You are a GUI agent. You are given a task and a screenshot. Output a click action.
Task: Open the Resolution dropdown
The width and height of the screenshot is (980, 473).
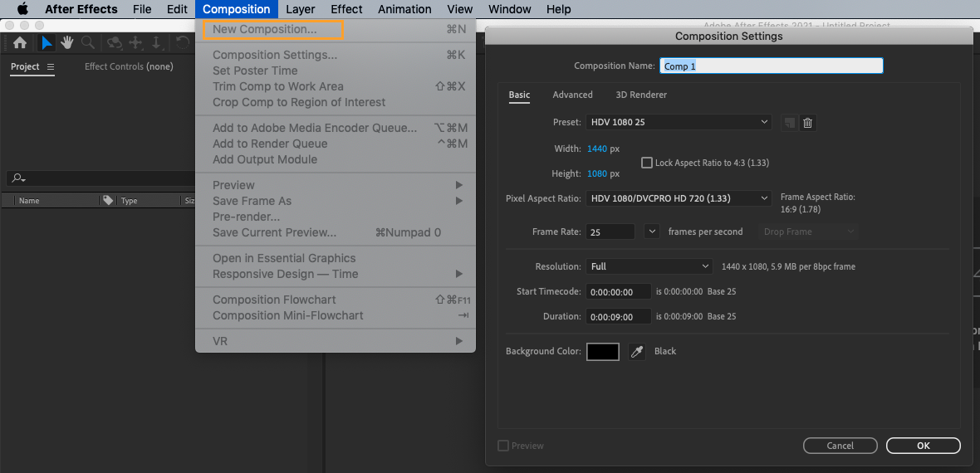649,266
